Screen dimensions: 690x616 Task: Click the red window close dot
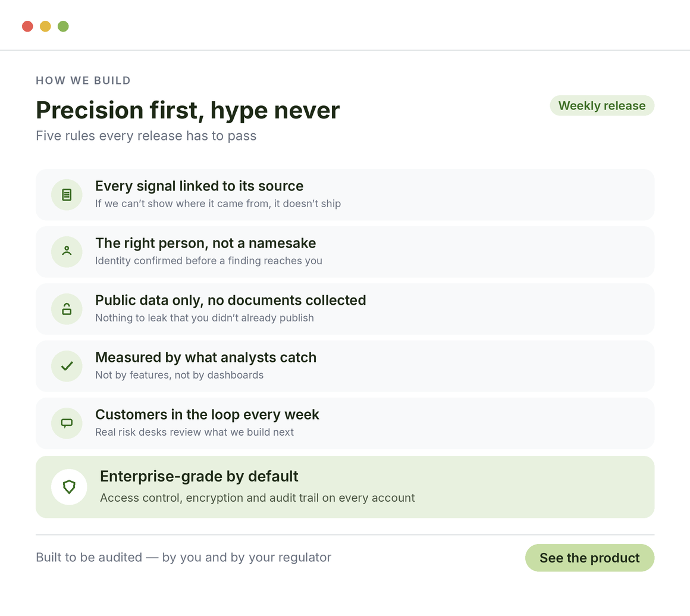coord(28,26)
